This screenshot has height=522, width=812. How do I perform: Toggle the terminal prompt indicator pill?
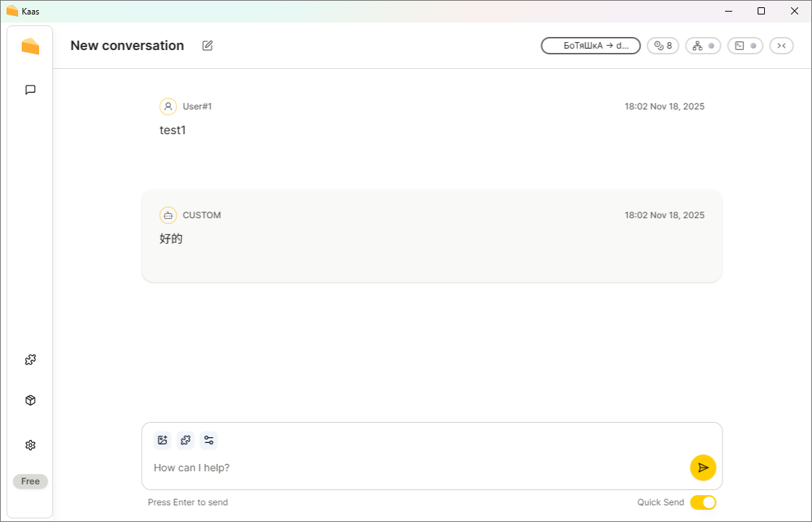(x=745, y=46)
